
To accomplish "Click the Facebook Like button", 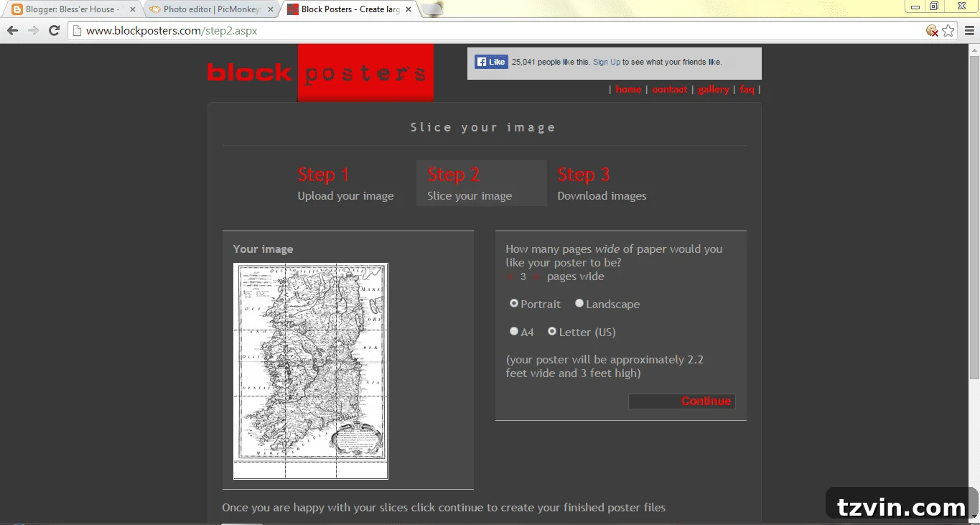I will (491, 62).
